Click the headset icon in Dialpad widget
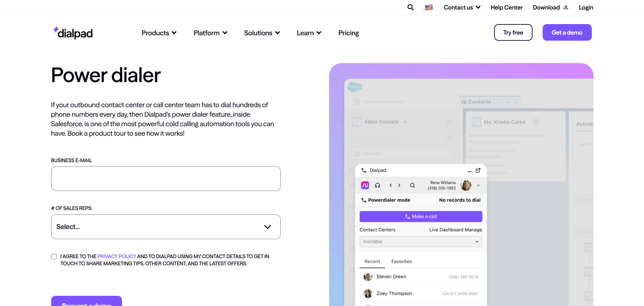This screenshot has width=644, height=306. pos(378,185)
